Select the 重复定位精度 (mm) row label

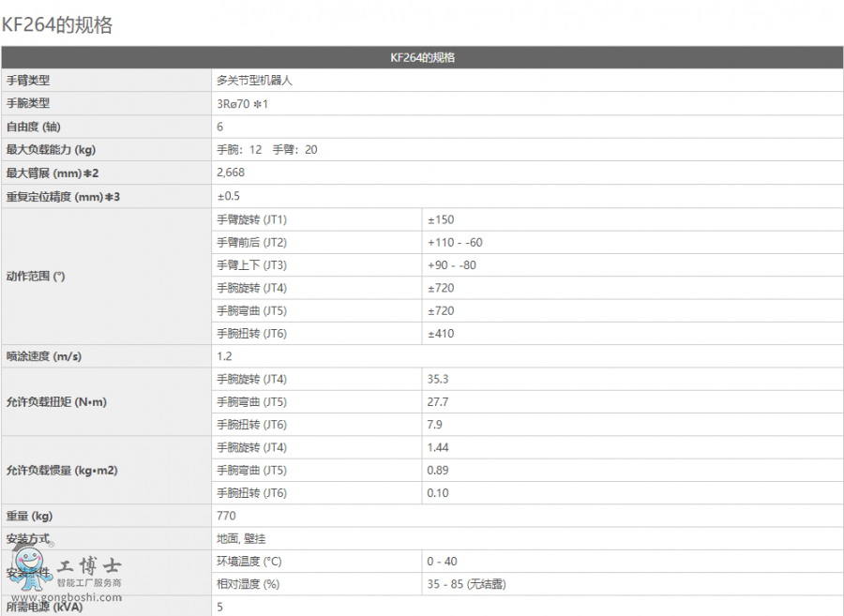click(64, 196)
